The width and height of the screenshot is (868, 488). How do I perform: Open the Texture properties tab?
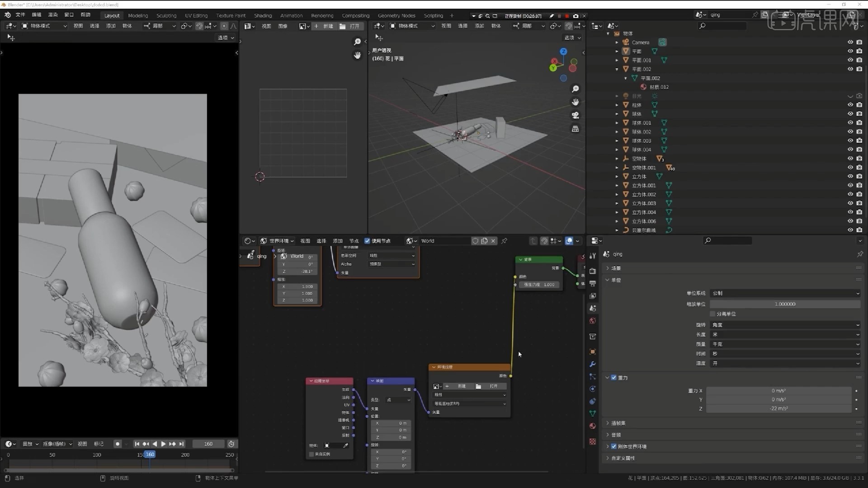(593, 441)
